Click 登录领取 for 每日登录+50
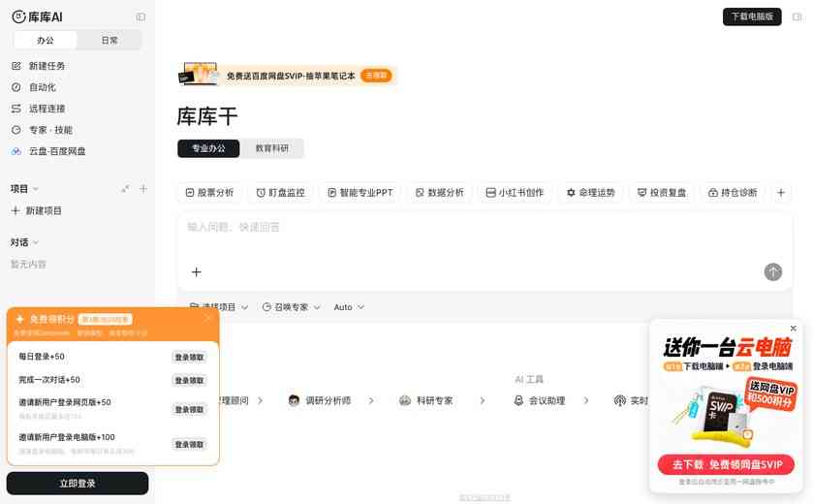 (x=190, y=357)
